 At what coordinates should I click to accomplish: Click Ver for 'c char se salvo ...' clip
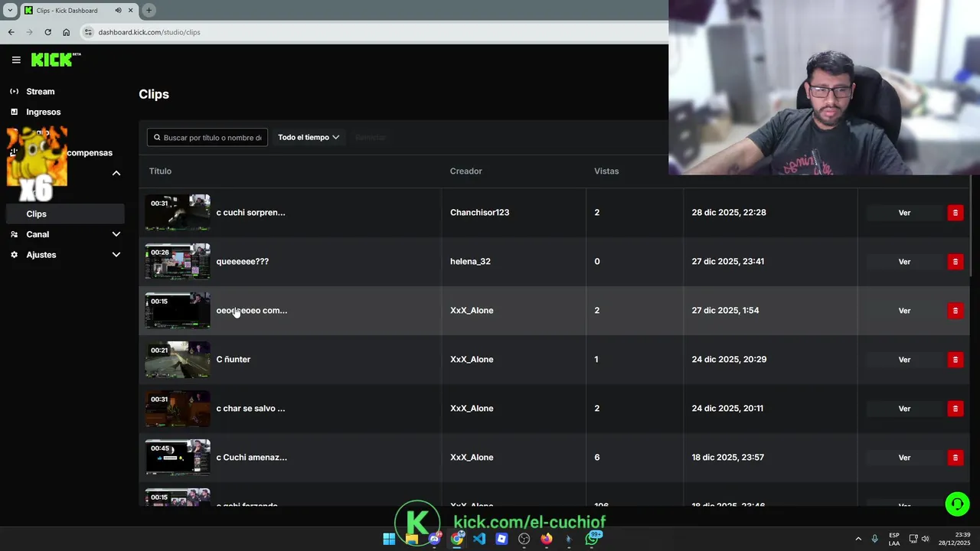[904, 409]
